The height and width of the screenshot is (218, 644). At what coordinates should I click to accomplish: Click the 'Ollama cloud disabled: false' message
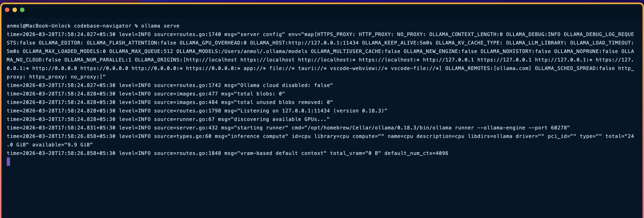coord(286,85)
